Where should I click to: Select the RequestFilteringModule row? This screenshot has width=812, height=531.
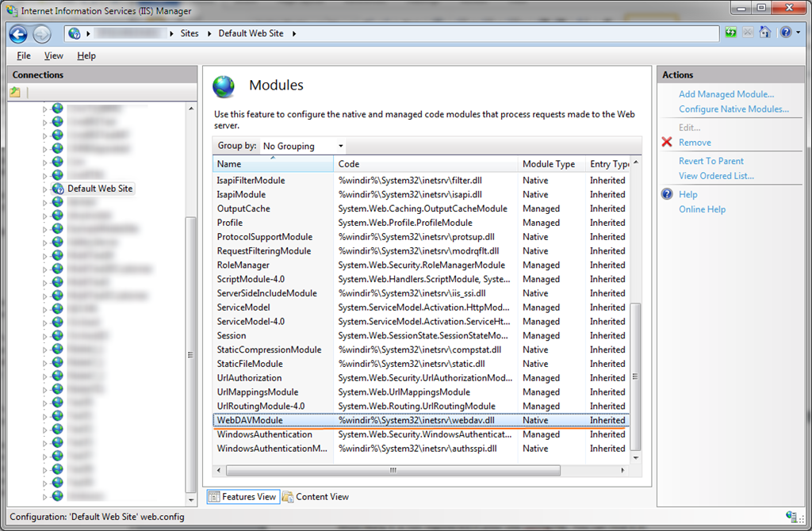(422, 251)
